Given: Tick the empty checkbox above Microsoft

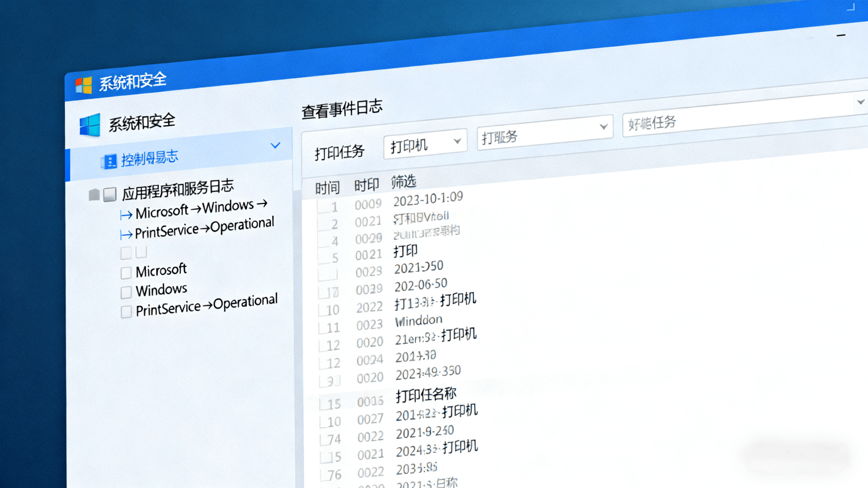Looking at the screenshot, I should pyautogui.click(x=126, y=253).
